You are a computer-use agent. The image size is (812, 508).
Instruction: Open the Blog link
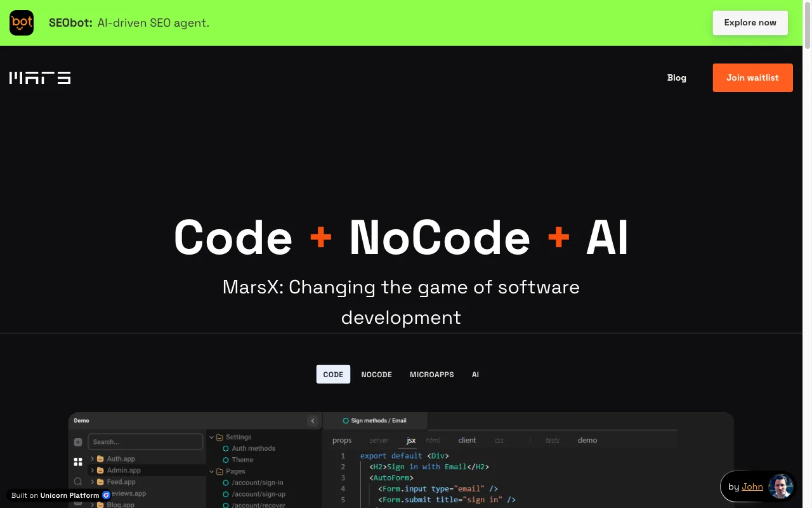[x=677, y=77]
